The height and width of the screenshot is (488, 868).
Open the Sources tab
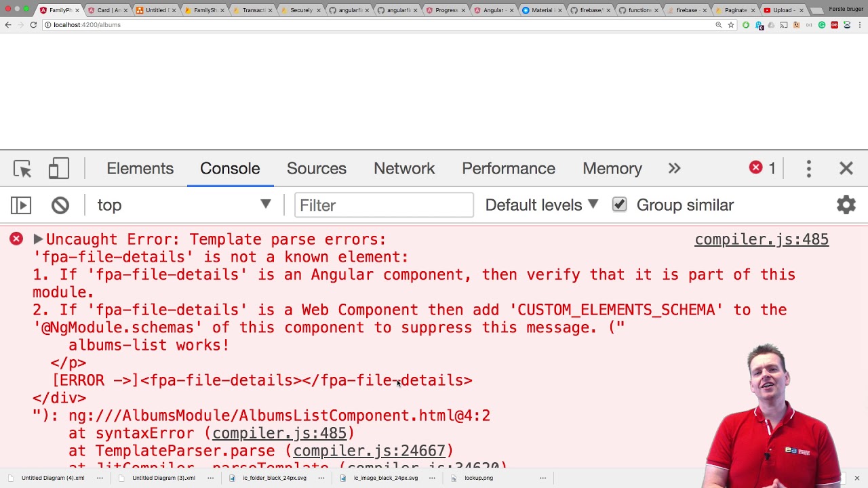[316, 169]
